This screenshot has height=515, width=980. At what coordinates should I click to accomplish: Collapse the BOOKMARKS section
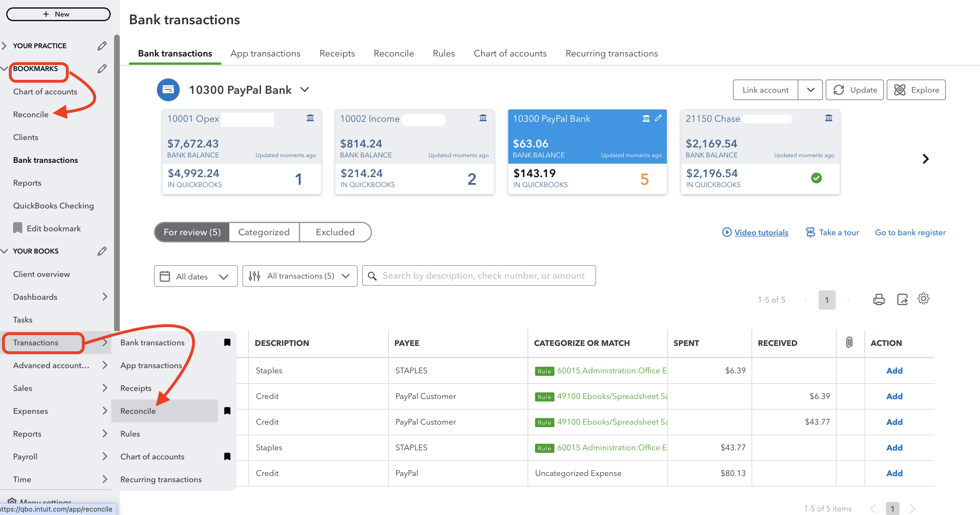(4, 69)
